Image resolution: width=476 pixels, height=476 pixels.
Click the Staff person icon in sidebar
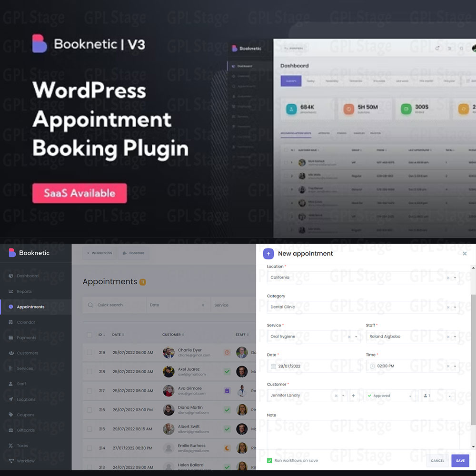coord(11,384)
